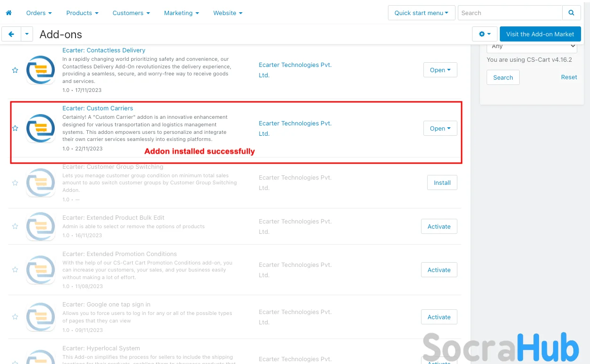Click developer link in Custom Carriers row
590x364 pixels.
click(295, 128)
